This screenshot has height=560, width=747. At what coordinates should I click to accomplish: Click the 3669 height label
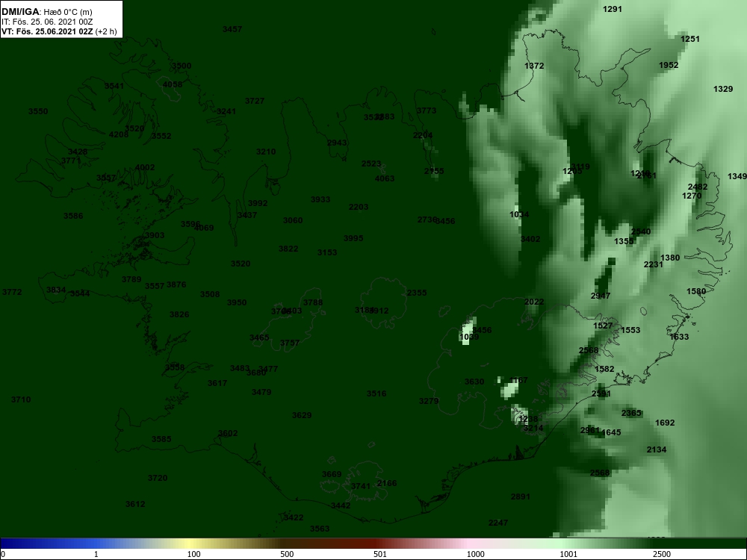[x=332, y=475]
